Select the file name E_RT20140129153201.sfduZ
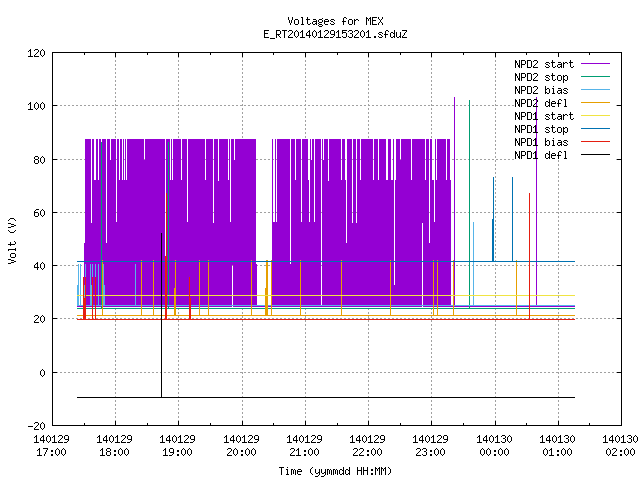This screenshot has height=480, width=640. tap(335, 34)
